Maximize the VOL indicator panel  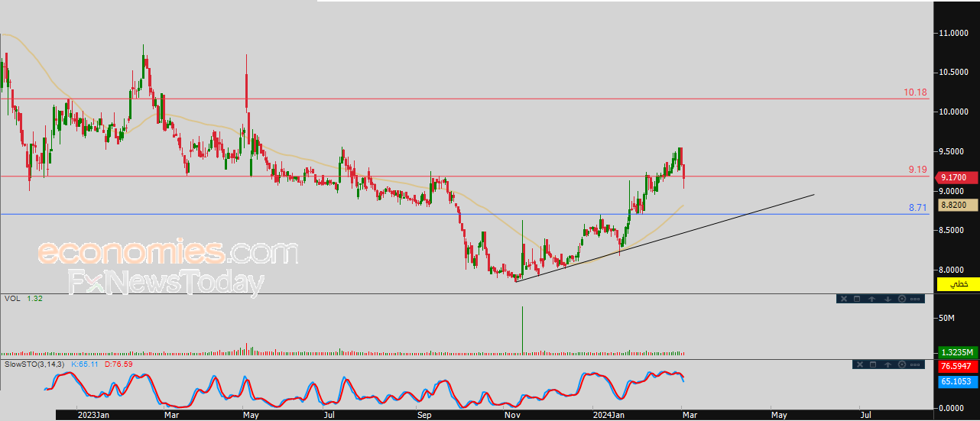[857, 299]
